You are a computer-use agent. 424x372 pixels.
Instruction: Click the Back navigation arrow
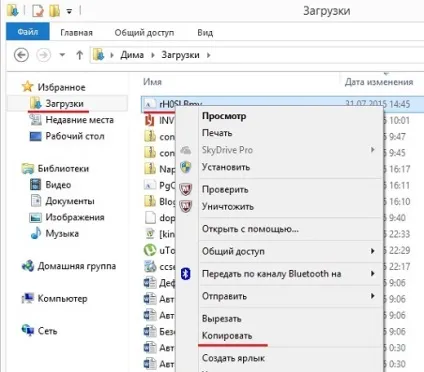(21, 55)
